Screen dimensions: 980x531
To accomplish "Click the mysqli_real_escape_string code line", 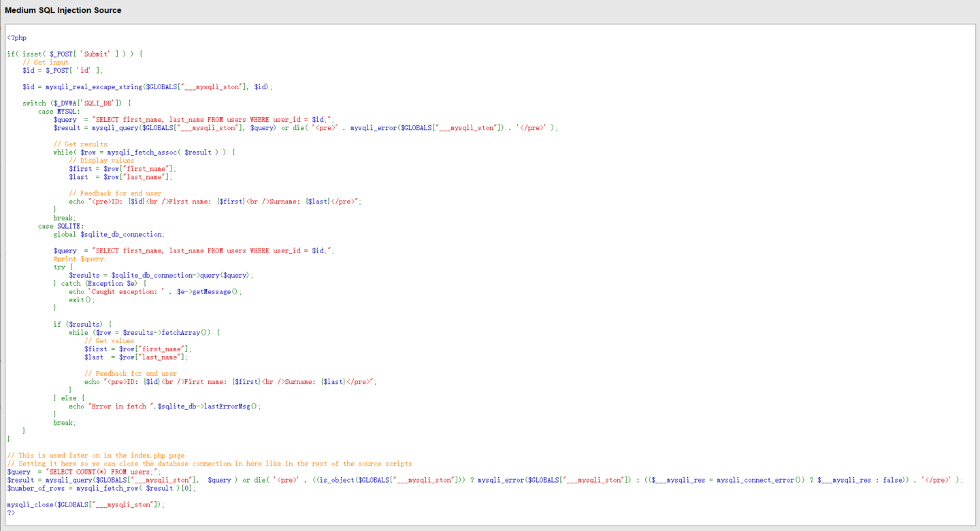I will [x=147, y=87].
